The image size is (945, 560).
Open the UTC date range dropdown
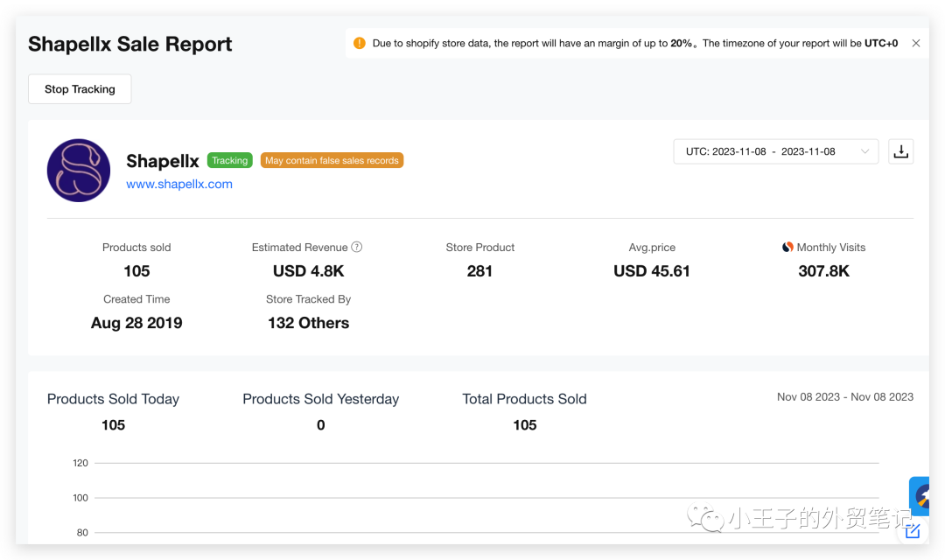(x=775, y=151)
